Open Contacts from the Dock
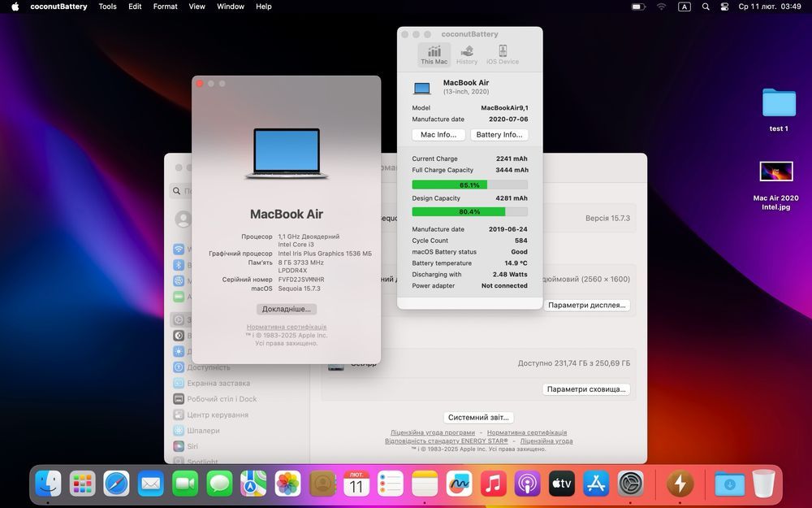Image resolution: width=812 pixels, height=508 pixels. (322, 484)
